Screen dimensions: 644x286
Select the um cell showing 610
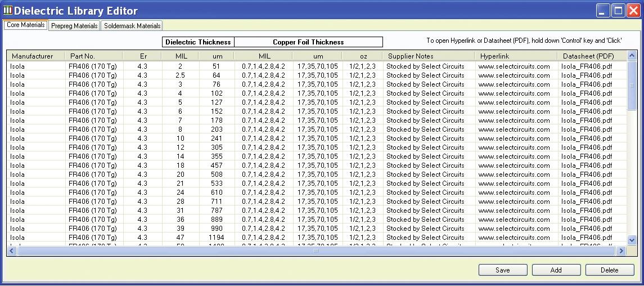click(x=217, y=193)
